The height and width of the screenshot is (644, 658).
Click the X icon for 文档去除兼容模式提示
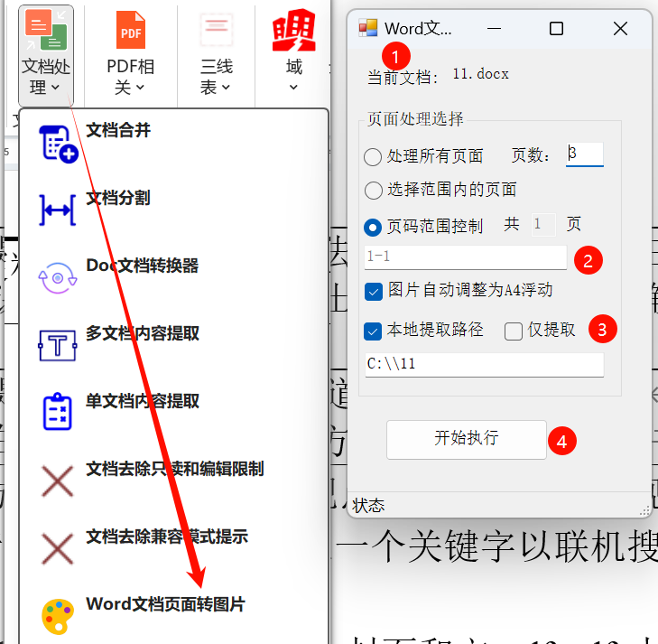(58, 548)
